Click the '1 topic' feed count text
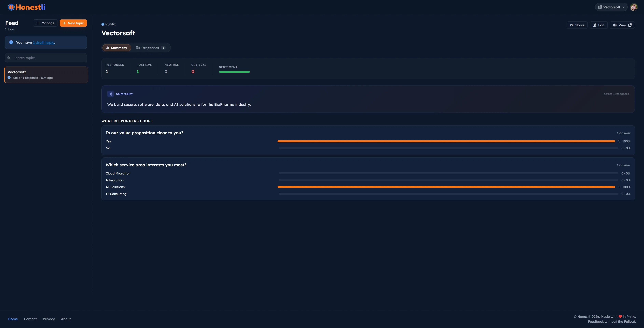The height and width of the screenshot is (328, 644). point(10,29)
